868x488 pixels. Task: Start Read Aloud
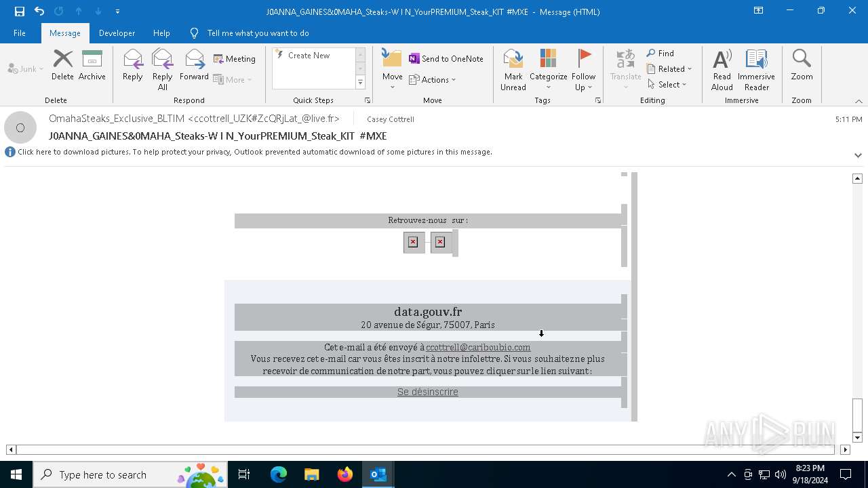tap(722, 70)
